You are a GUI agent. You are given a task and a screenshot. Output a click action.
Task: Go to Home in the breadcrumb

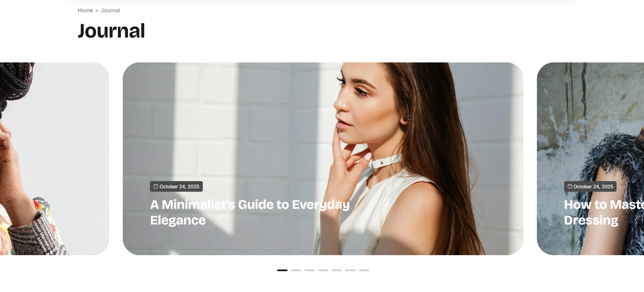tap(85, 10)
